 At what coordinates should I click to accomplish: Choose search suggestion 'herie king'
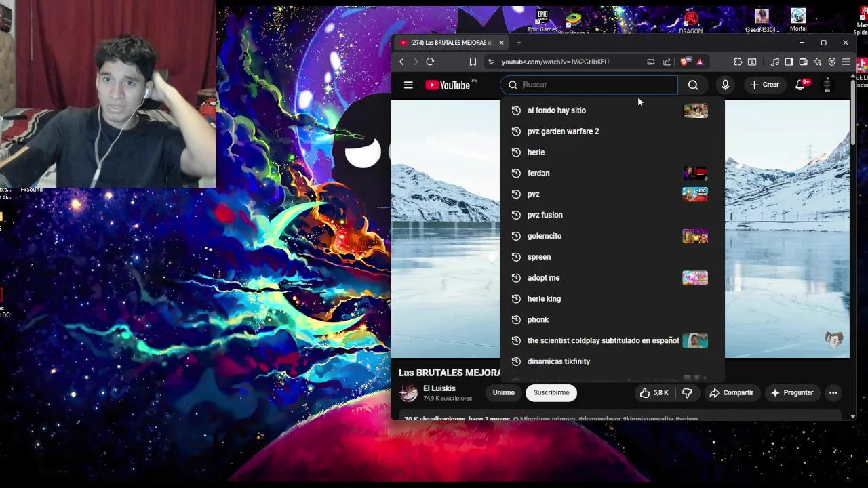612,299
